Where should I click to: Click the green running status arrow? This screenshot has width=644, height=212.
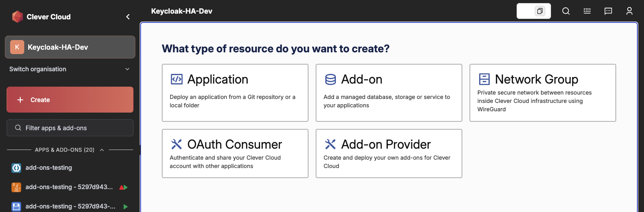click(126, 207)
